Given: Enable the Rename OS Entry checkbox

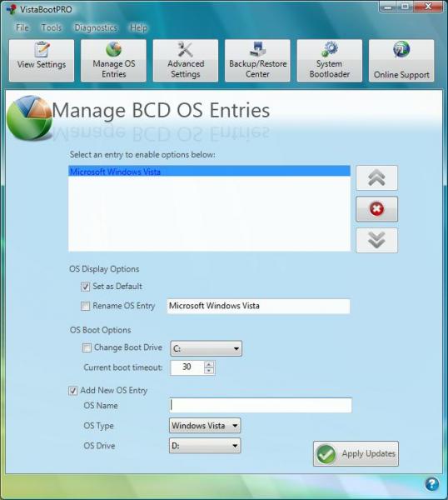Looking at the screenshot, I should pos(86,306).
